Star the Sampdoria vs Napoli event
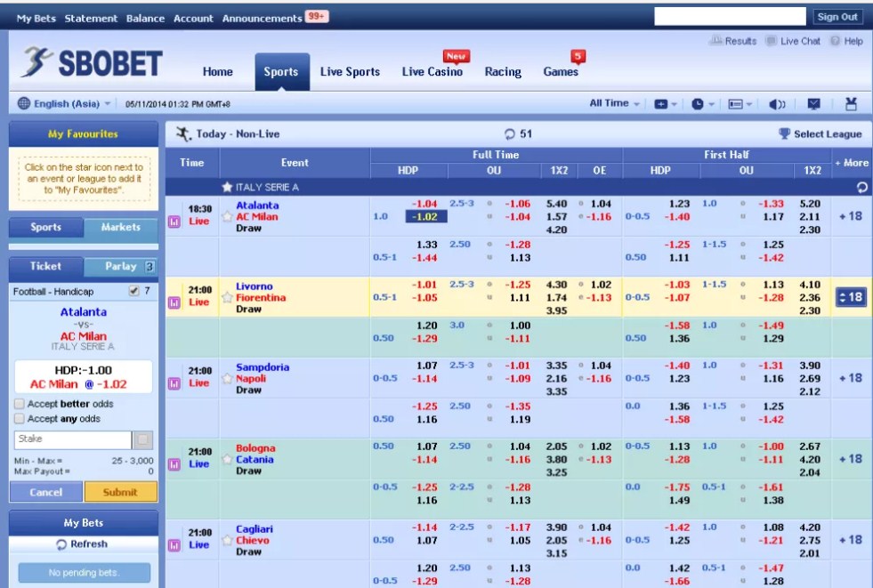Screen dimensions: 873x588 point(227,378)
